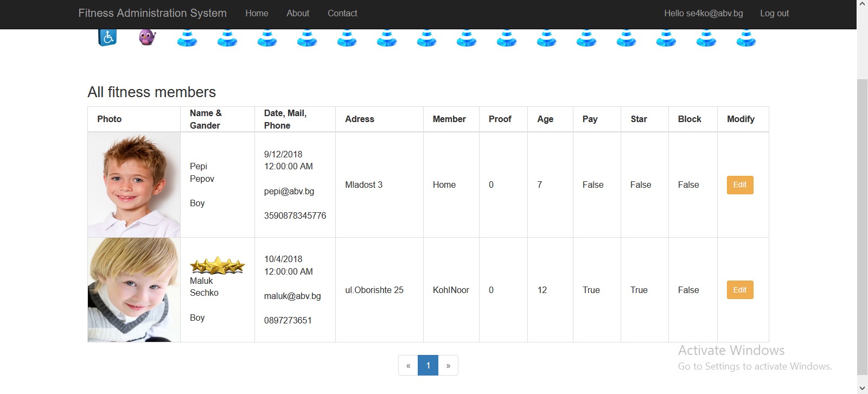Click the vertical page scrollbar thumb

[x=862, y=226]
